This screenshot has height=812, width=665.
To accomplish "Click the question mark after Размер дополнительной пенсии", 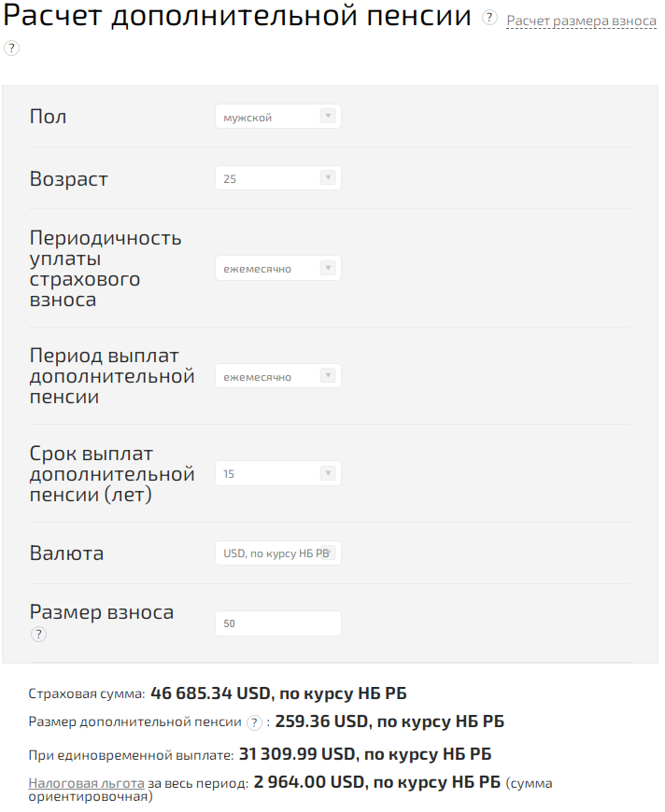I will [x=254, y=722].
